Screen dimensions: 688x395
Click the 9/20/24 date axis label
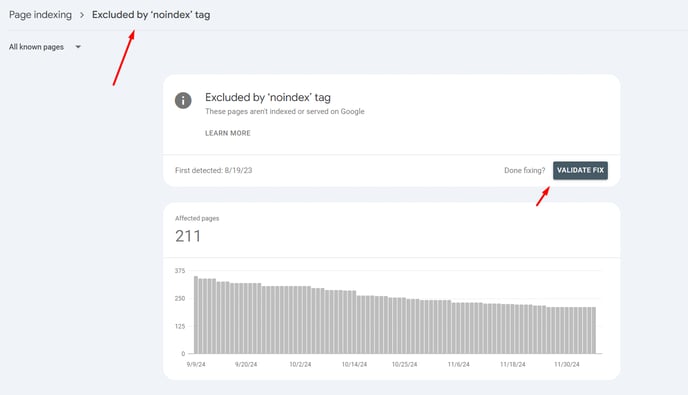point(246,364)
